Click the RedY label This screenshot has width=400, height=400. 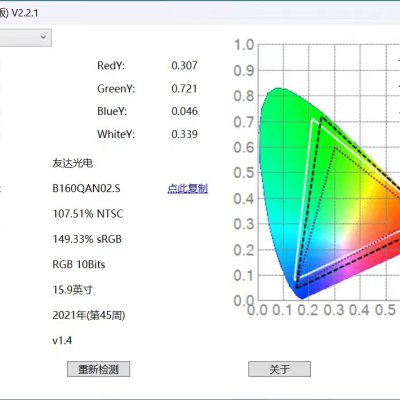tap(111, 65)
